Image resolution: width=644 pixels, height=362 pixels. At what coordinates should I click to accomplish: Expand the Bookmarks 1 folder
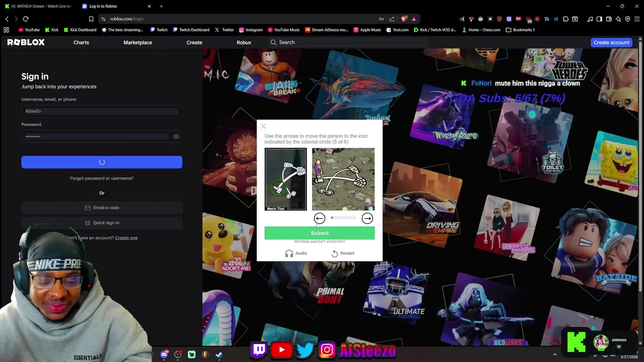[x=520, y=30]
